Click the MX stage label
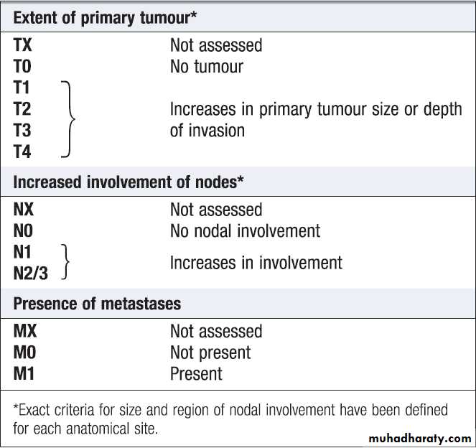Image resolution: width=476 pixels, height=448 pixels. point(25,332)
